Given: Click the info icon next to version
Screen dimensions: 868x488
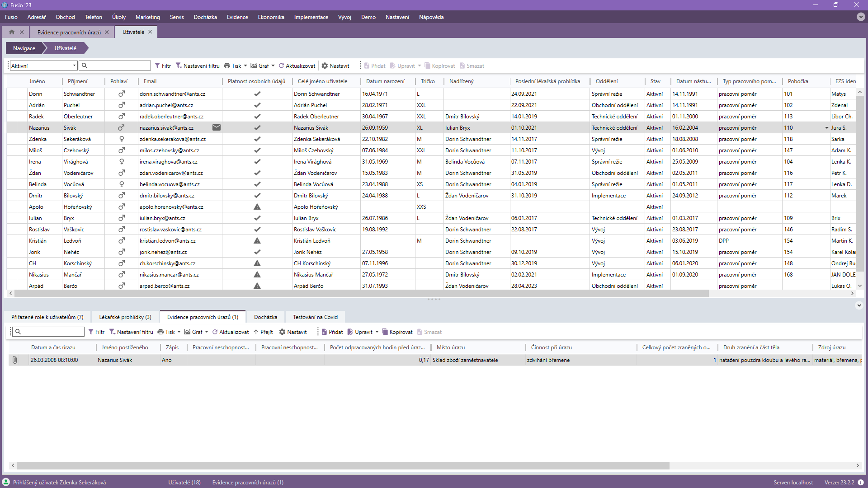Looking at the screenshot, I should [860, 482].
